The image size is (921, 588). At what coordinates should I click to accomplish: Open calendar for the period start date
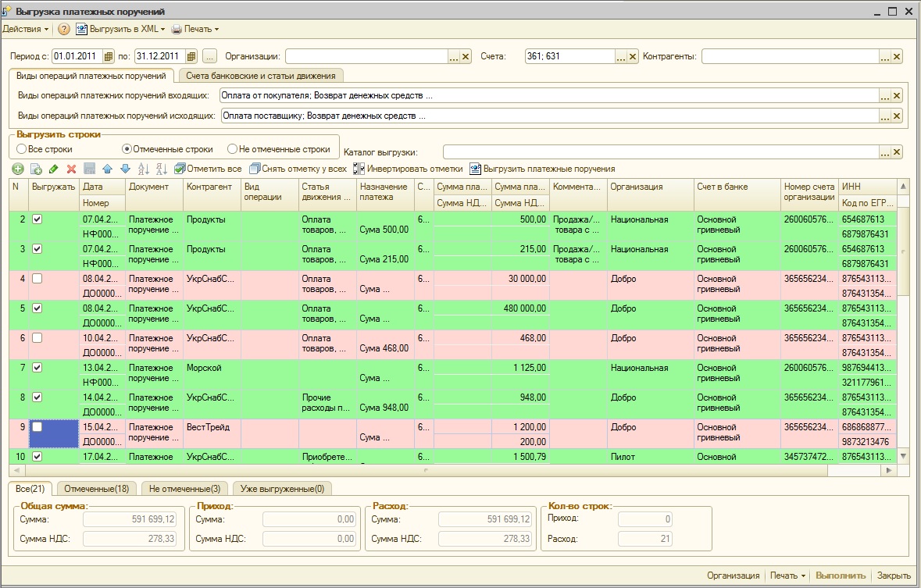coord(109,56)
